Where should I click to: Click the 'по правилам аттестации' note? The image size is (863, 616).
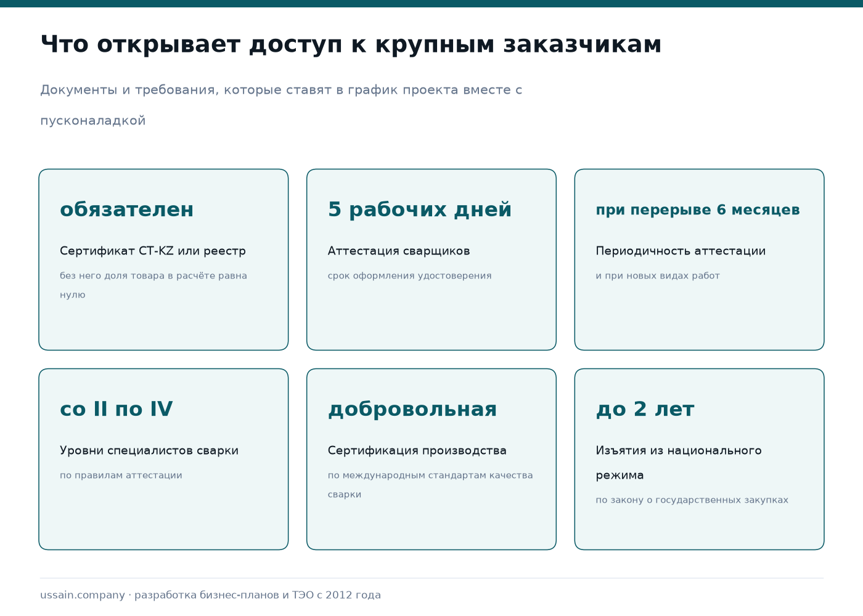(x=121, y=476)
